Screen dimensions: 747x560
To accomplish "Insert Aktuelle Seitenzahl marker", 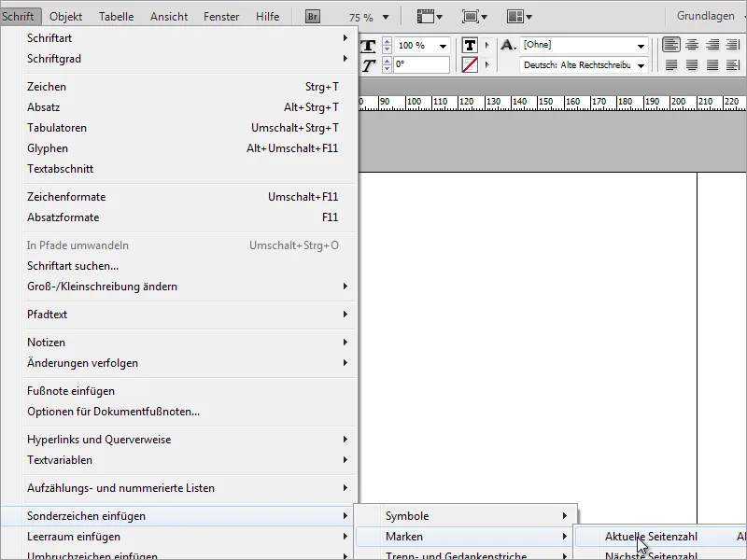I will point(661,537).
